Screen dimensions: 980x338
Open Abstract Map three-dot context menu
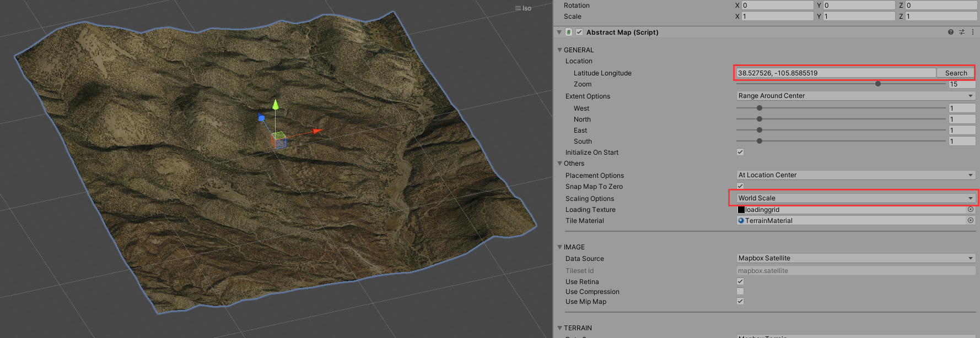[x=972, y=32]
